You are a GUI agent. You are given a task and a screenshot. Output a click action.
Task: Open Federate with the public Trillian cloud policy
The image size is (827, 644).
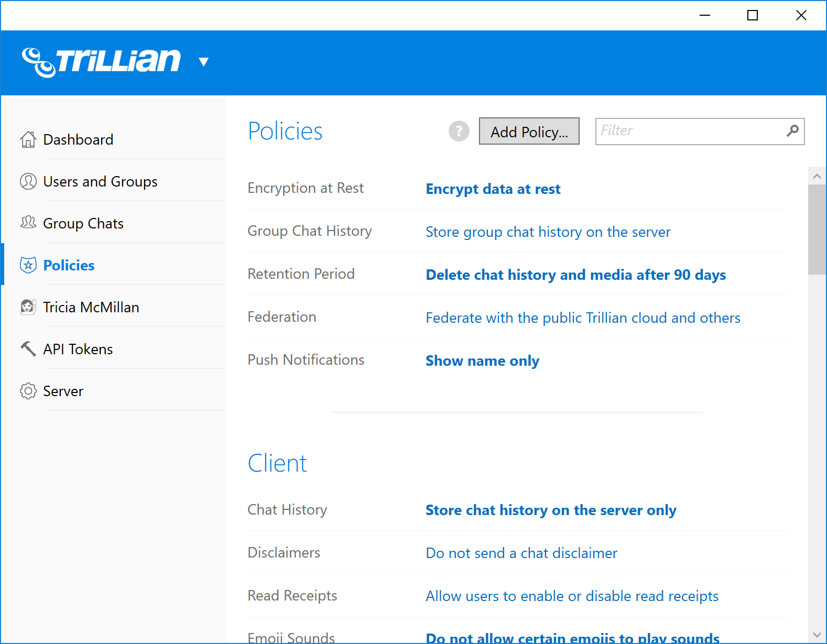583,318
